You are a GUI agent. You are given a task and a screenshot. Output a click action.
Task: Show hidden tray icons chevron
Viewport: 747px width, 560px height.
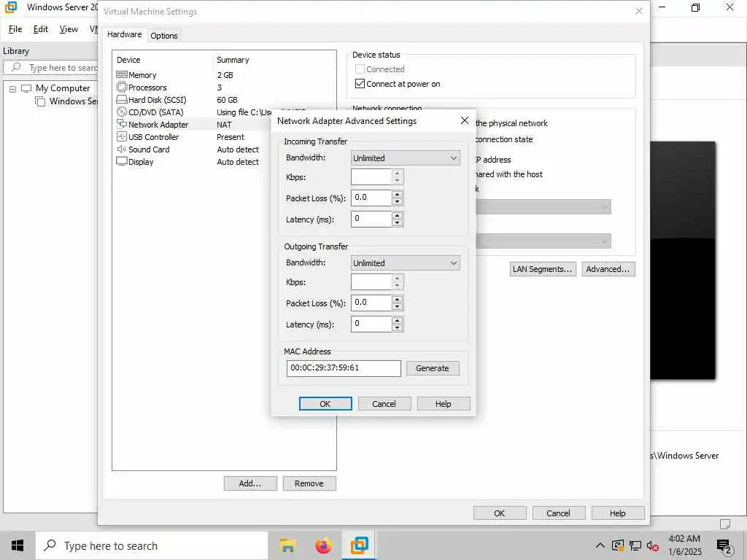(600, 545)
